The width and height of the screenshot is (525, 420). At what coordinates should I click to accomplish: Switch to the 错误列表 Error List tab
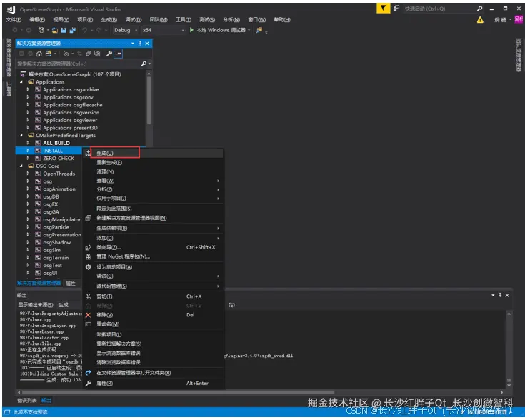click(27, 401)
